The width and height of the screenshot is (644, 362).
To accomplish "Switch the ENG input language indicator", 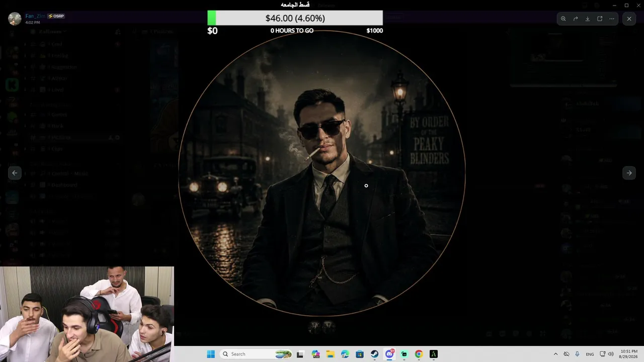I will pyautogui.click(x=590, y=354).
